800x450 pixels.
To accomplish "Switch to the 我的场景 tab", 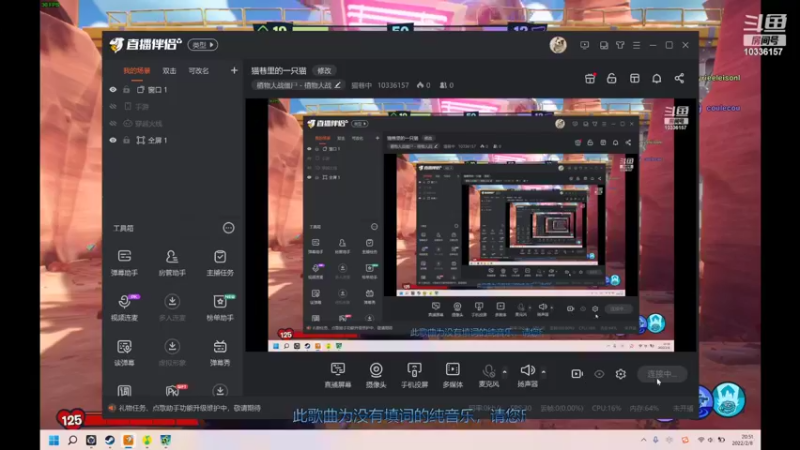I will point(137,71).
